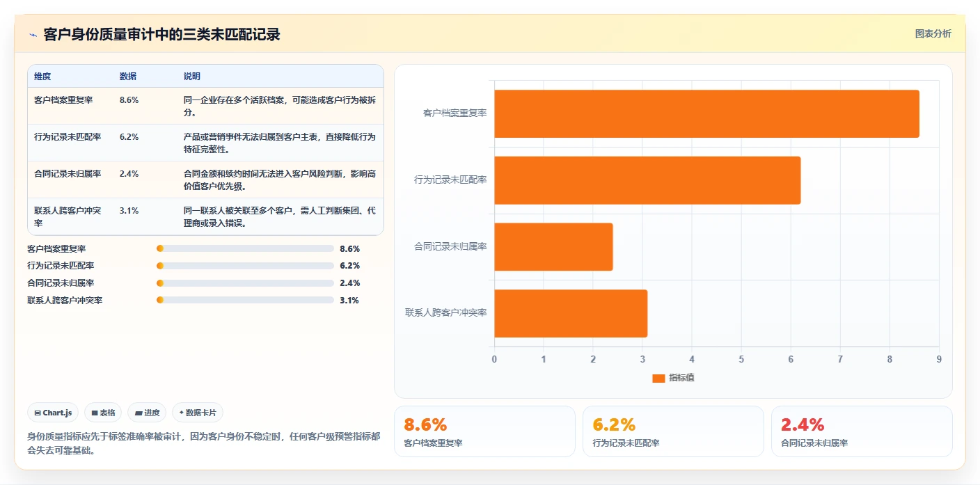This screenshot has height=485, width=980.
Task: Click the 客户档案重复率 progress bar
Action: pos(245,248)
